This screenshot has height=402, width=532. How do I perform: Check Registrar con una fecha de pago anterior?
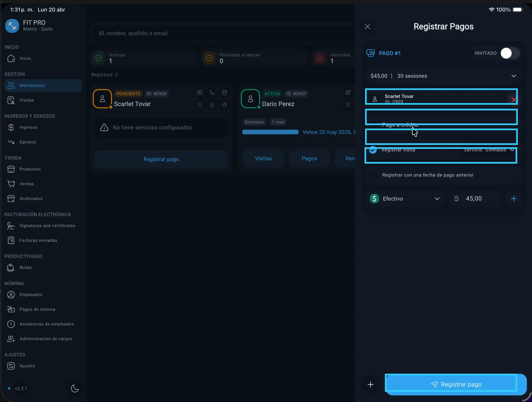click(x=374, y=175)
